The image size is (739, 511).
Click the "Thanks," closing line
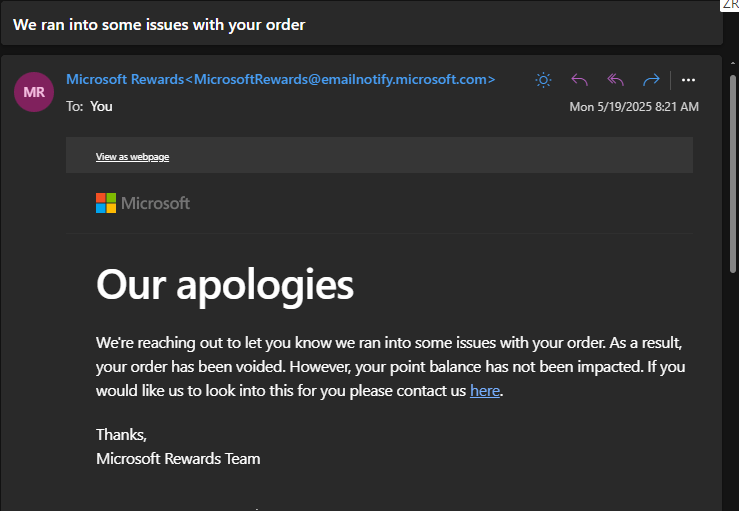[x=121, y=434]
